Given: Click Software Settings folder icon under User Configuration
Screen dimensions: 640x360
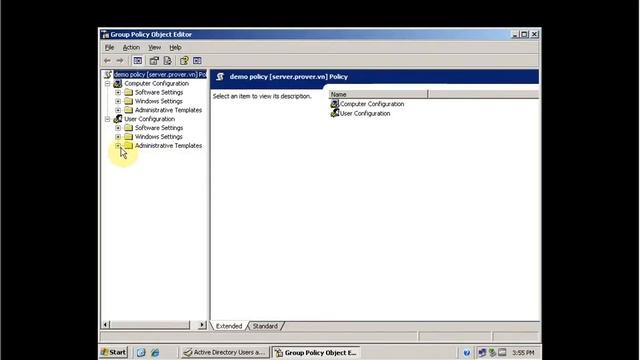Looking at the screenshot, I should click(129, 128).
